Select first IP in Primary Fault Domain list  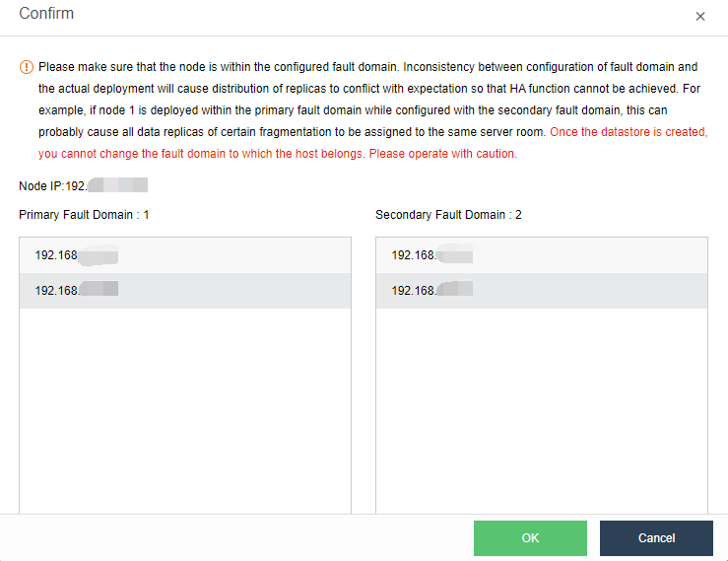[77, 255]
